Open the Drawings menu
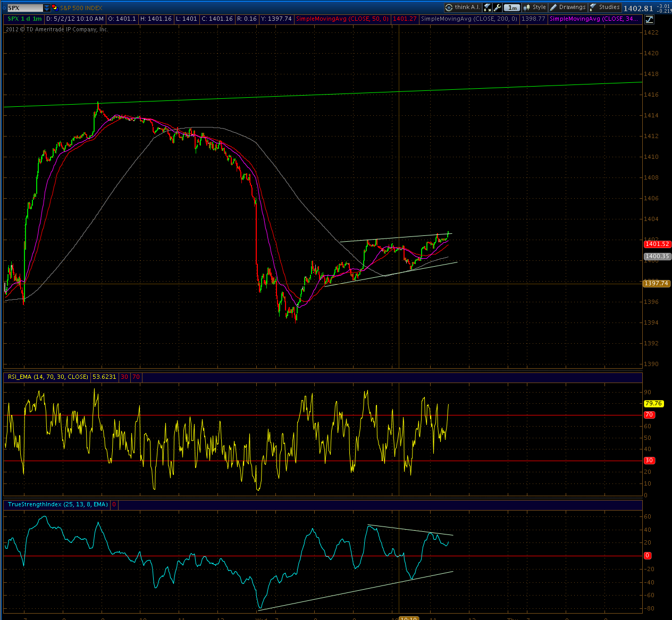This screenshot has width=672, height=620. click(568, 7)
